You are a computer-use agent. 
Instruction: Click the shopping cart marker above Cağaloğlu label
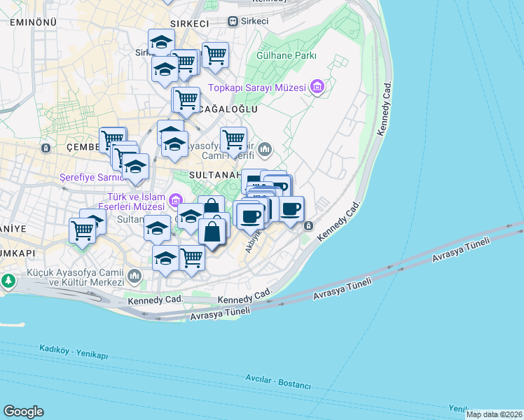186,99
